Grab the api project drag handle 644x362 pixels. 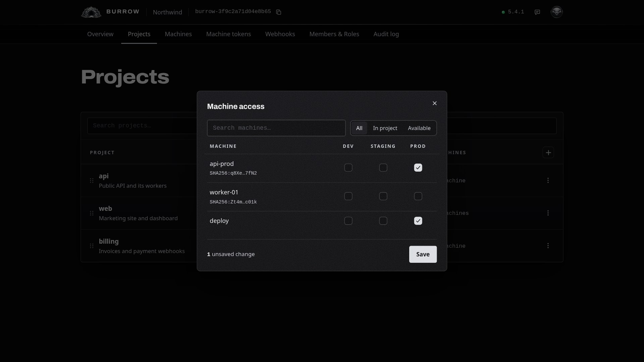[92, 180]
